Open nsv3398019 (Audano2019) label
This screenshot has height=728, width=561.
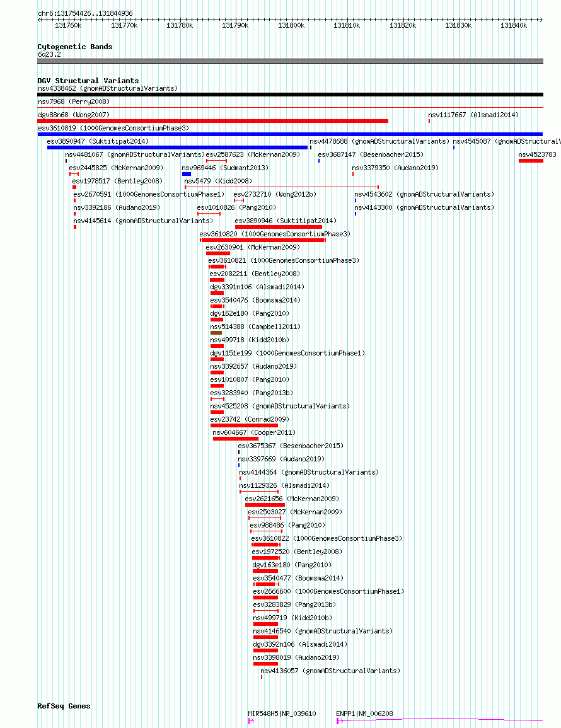pyautogui.click(x=296, y=657)
